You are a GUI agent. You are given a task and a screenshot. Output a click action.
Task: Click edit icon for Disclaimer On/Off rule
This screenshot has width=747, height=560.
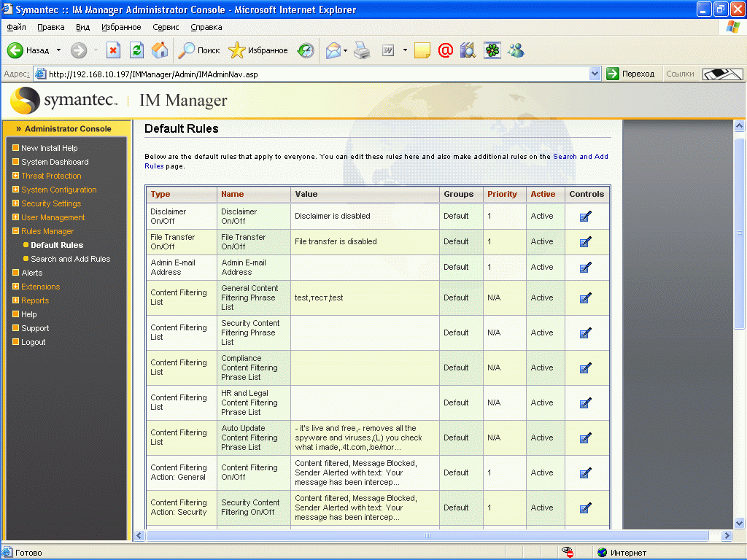pos(585,216)
